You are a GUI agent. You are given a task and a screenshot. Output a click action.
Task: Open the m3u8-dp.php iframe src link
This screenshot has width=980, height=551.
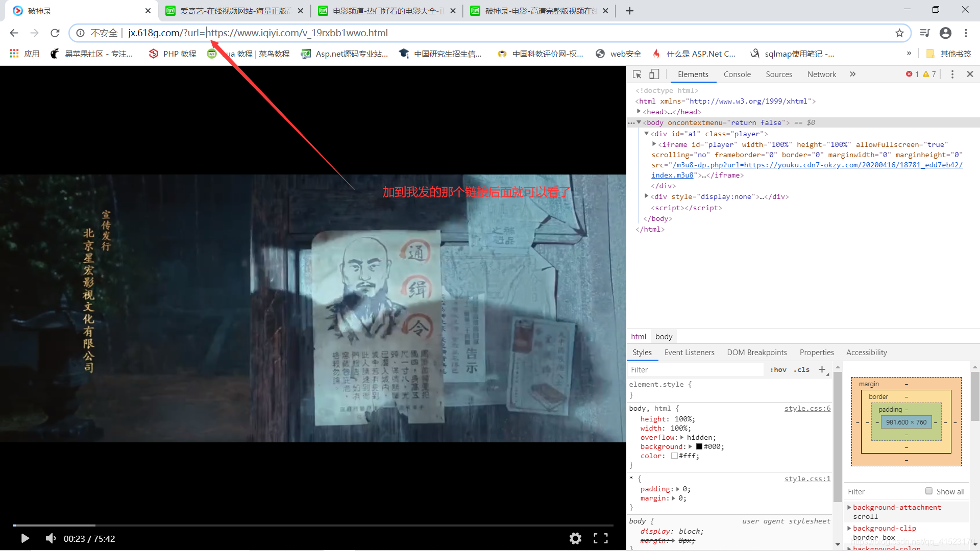[x=817, y=165]
